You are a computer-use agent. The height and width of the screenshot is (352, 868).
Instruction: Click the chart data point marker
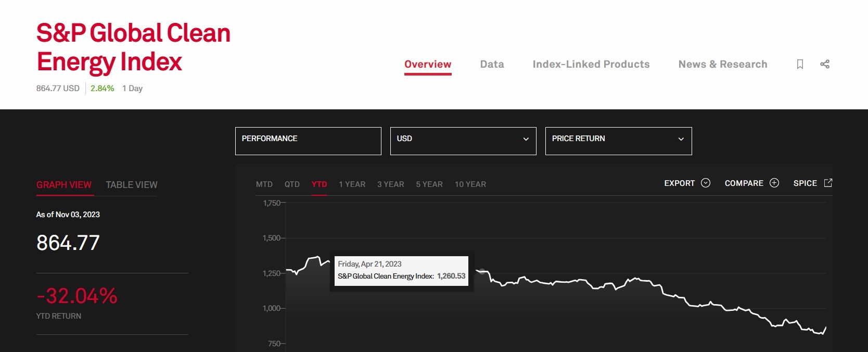tap(482, 271)
